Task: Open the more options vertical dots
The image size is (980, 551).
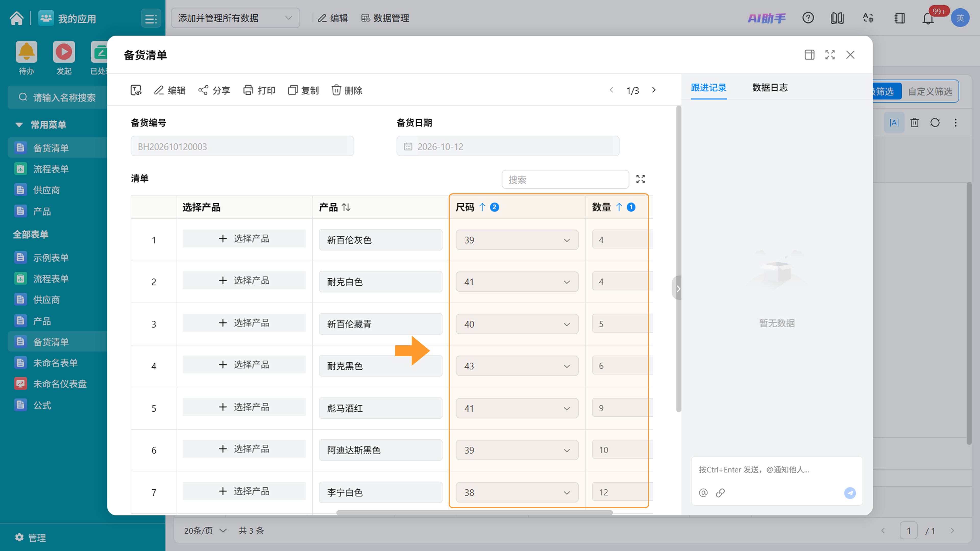Action: click(956, 122)
